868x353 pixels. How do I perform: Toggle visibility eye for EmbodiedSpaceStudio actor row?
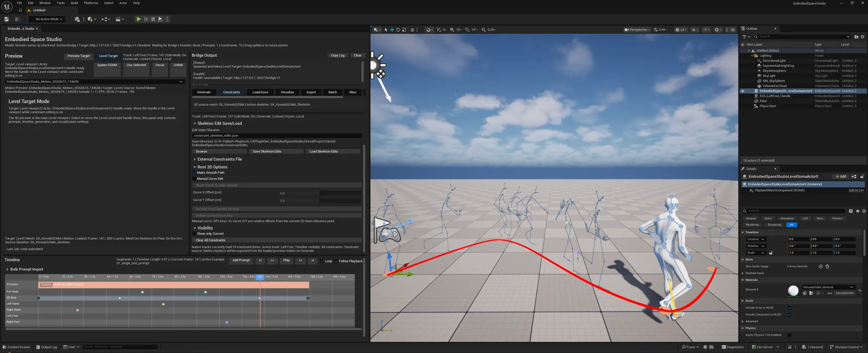(742, 91)
